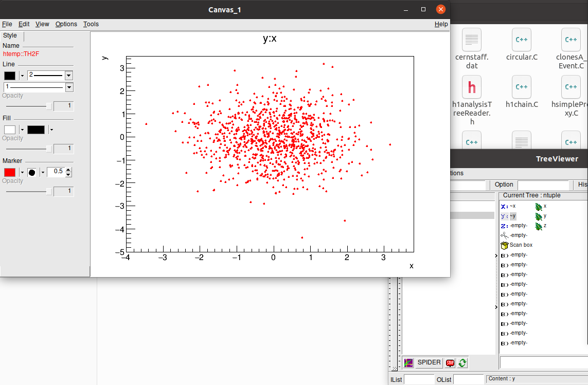Screen dimensions: 588x385
Task: Open the line color dropdown arrow
Action: tap(22, 76)
